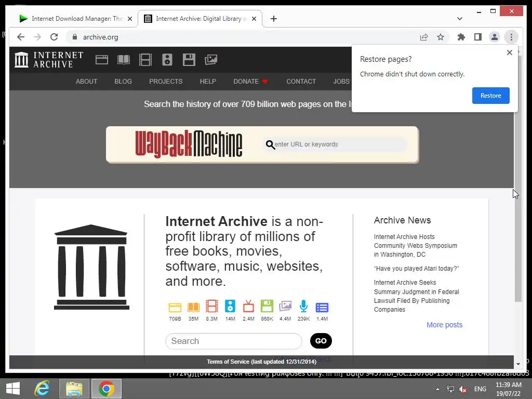Open the BLOG menu item
This screenshot has height=399, width=532.
123,82
